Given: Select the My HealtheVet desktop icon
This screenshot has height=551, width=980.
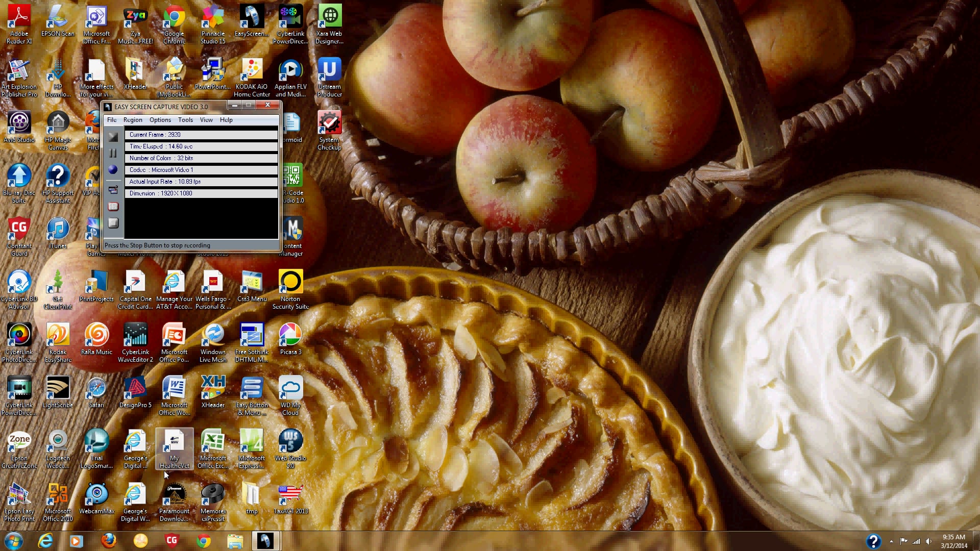Looking at the screenshot, I should coord(174,449).
